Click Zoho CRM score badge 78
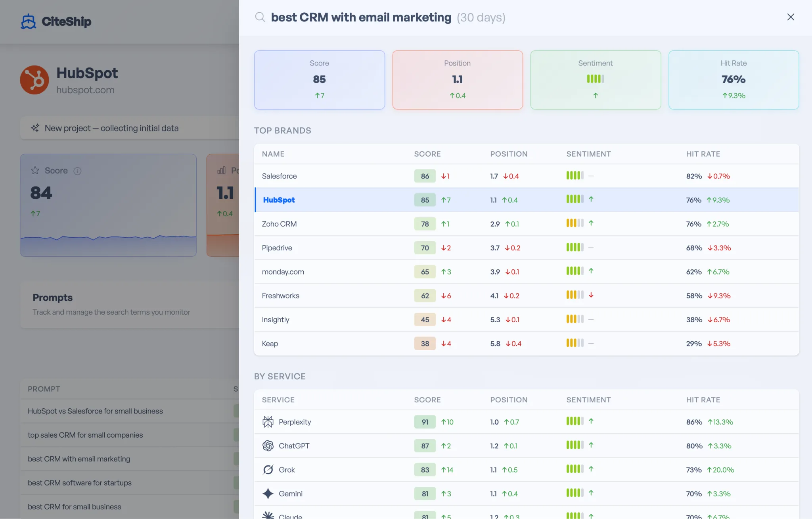Screen dimensions: 812x519 pyautogui.click(x=425, y=224)
